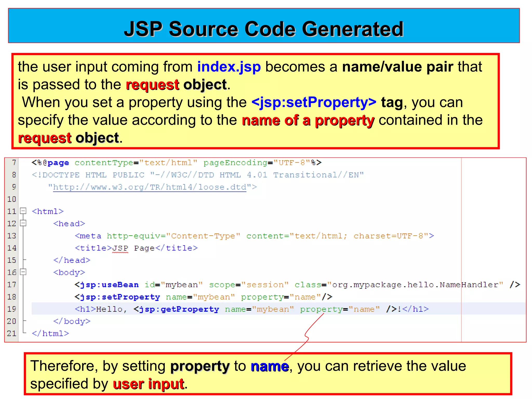Click the scope value "session"

pyautogui.click(x=265, y=285)
